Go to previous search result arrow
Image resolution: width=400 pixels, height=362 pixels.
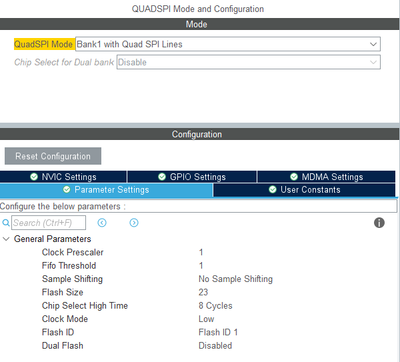click(102, 223)
